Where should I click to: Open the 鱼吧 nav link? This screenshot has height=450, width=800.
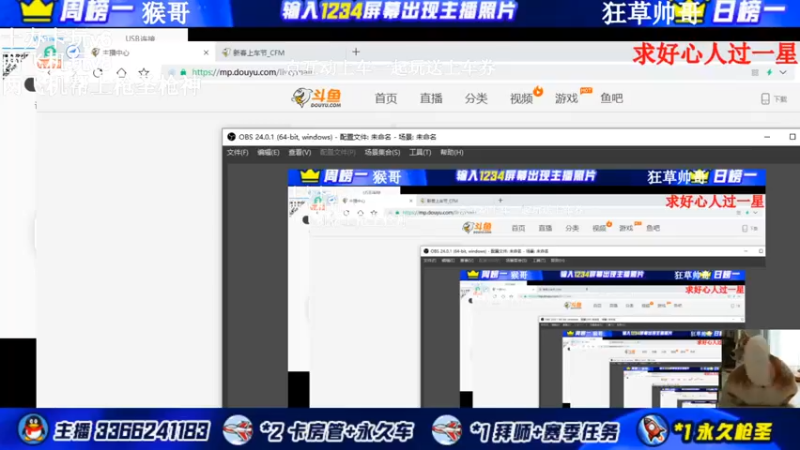[612, 98]
